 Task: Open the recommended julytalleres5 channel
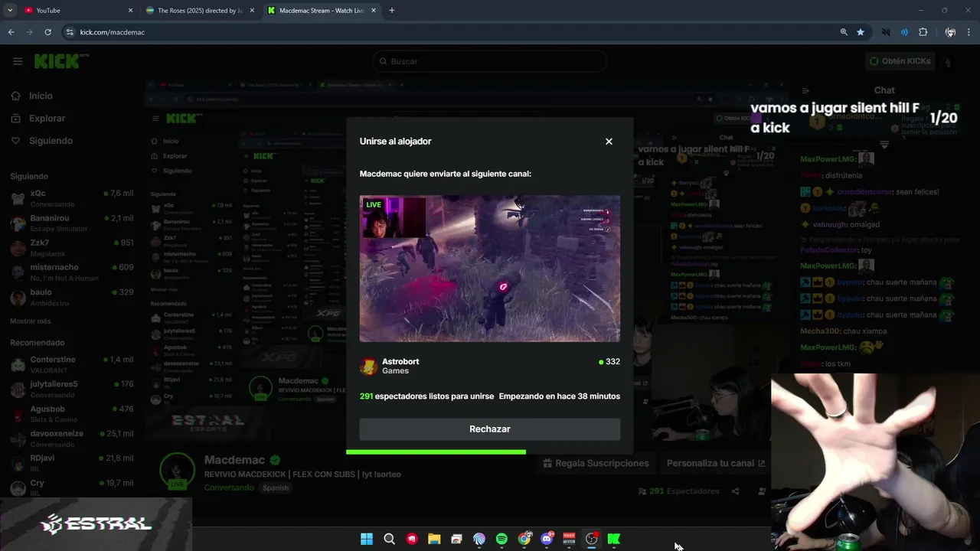click(x=71, y=389)
